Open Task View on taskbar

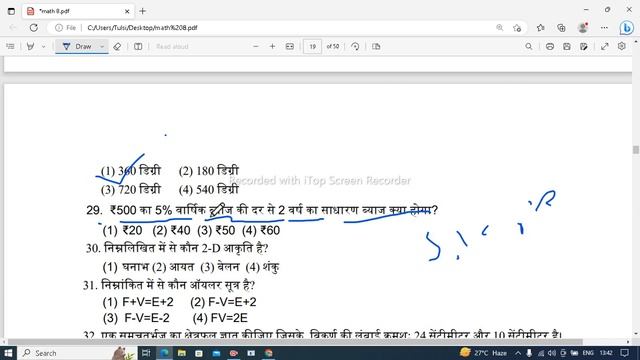click(146, 353)
